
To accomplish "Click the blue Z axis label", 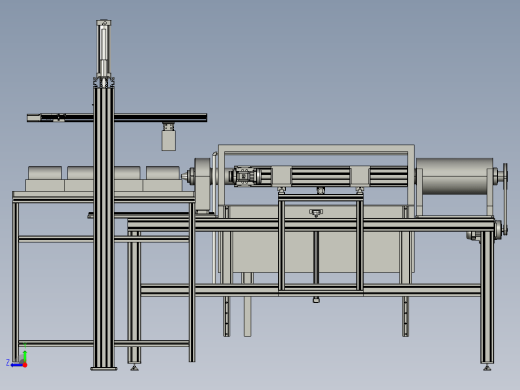I will click(8, 362).
